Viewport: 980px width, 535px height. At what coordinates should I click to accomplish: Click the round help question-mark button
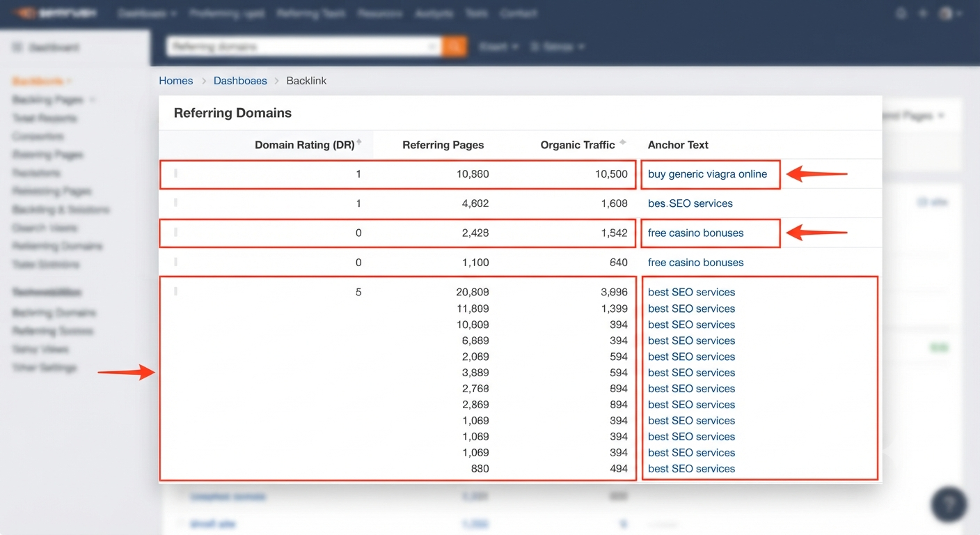tap(949, 504)
